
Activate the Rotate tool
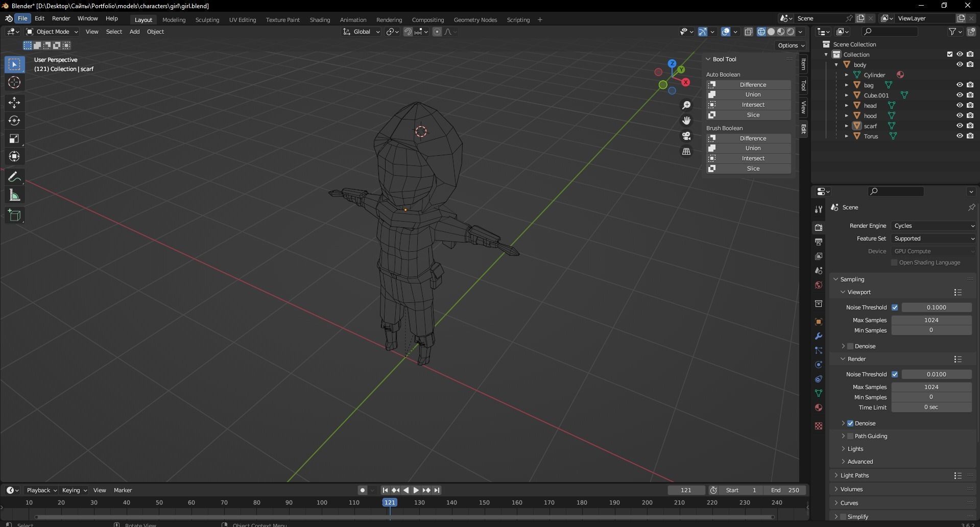click(x=14, y=121)
